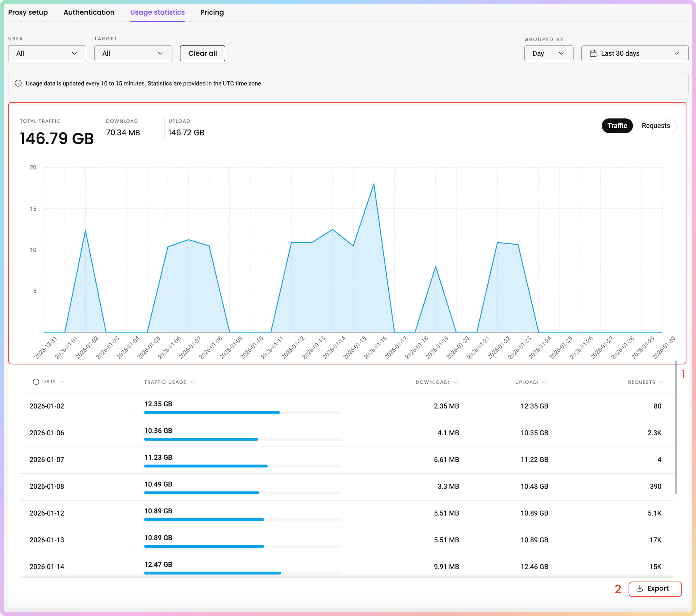Image resolution: width=696 pixels, height=616 pixels.
Task: Switch to the Proxy setup tab
Action: (x=28, y=12)
